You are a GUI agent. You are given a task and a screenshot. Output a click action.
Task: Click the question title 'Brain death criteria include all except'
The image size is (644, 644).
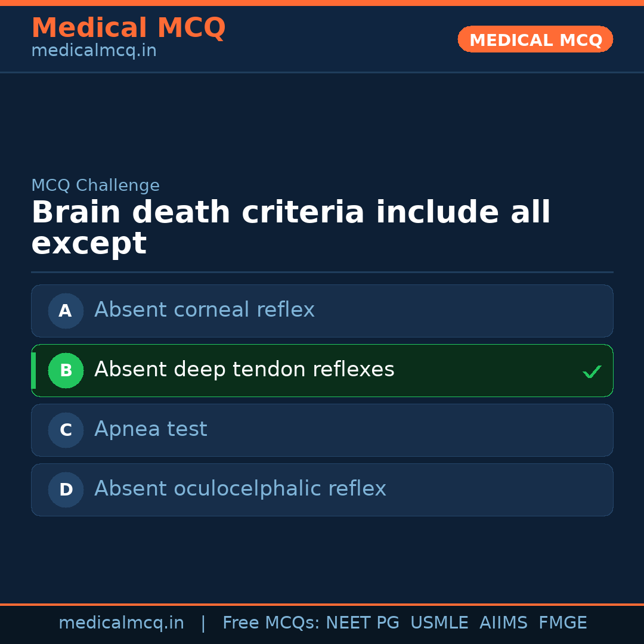pos(290,227)
